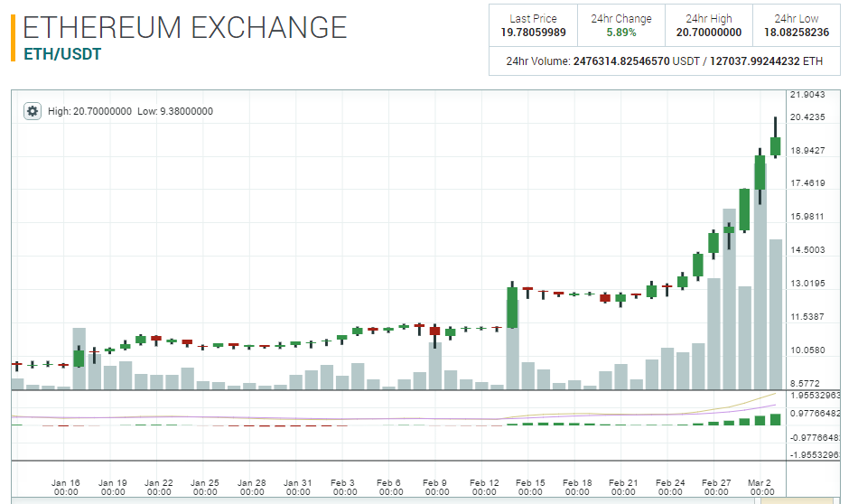
Task: Click chart High: 20.70000000 readout
Action: click(89, 111)
